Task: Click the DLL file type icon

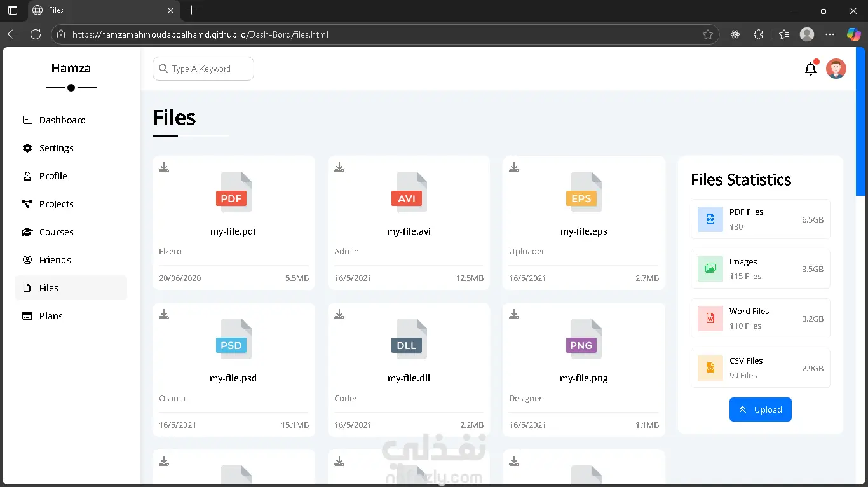Action: pos(409,339)
